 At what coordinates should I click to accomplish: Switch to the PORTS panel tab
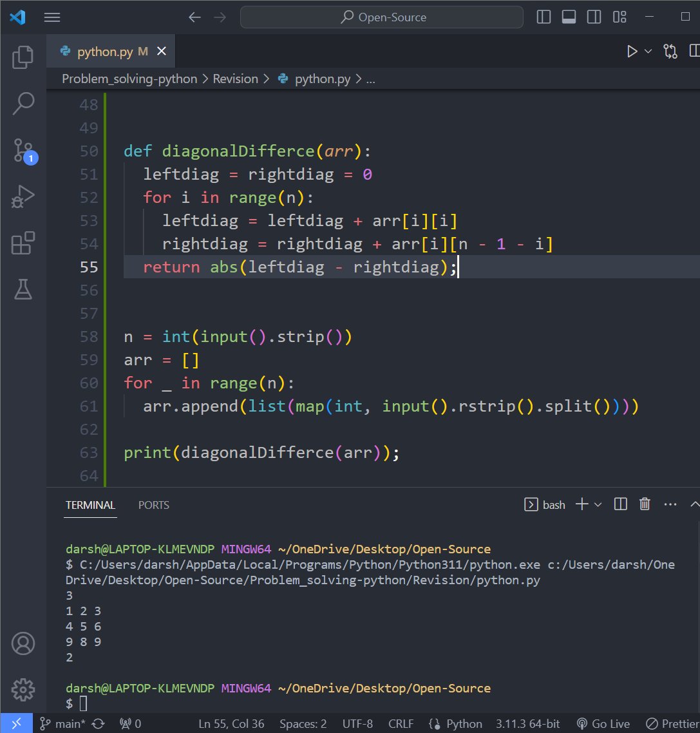pyautogui.click(x=154, y=505)
